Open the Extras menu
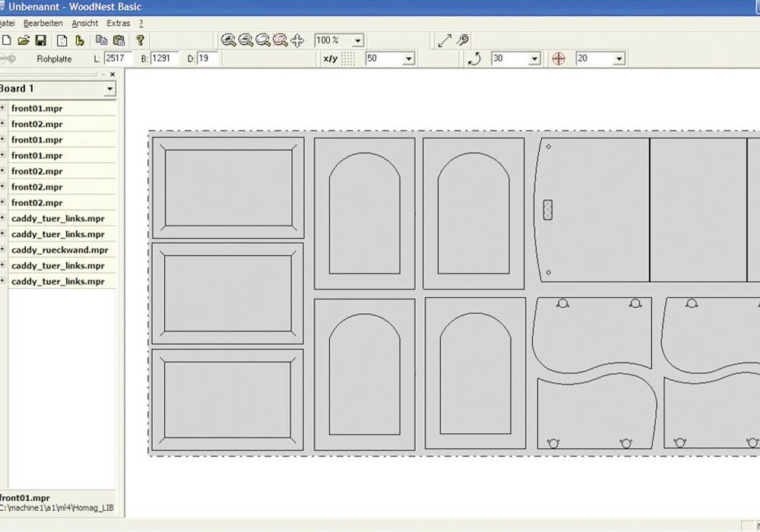Viewport: 760px width, 532px height. click(x=119, y=24)
